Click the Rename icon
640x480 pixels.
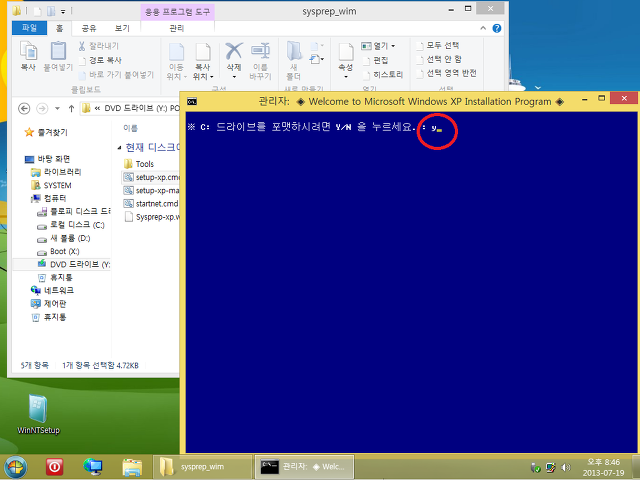click(260, 51)
